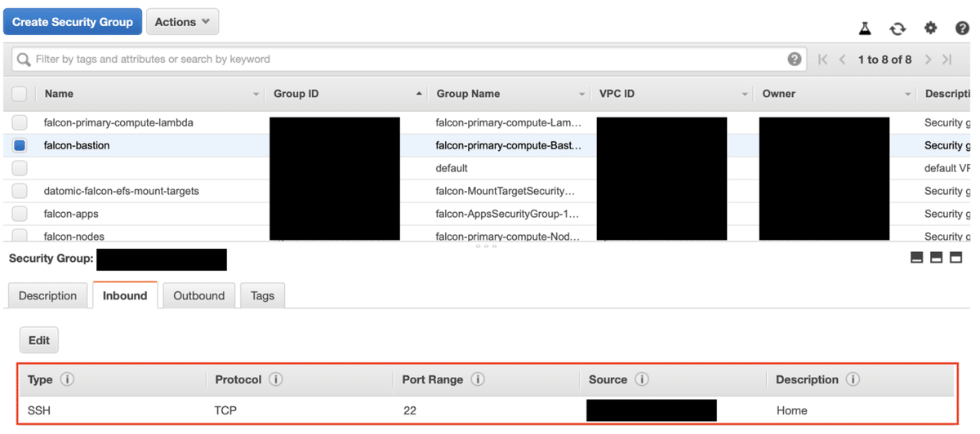
Task: Open Owner column filter arrow
Action: point(907,95)
